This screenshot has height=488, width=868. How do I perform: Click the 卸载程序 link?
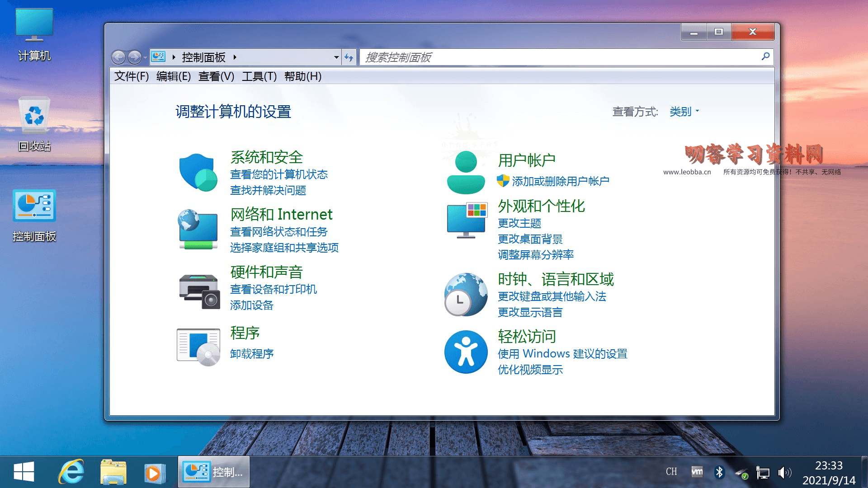[x=252, y=354]
